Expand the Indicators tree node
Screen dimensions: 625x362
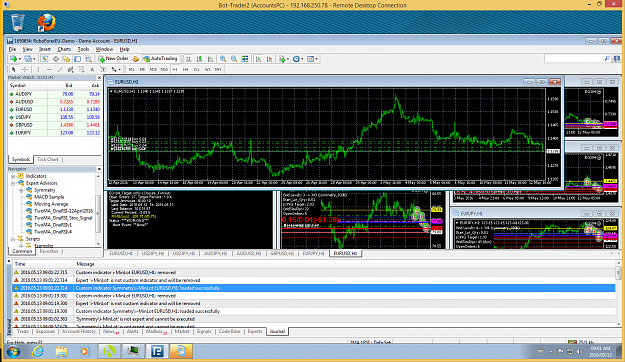click(13, 176)
